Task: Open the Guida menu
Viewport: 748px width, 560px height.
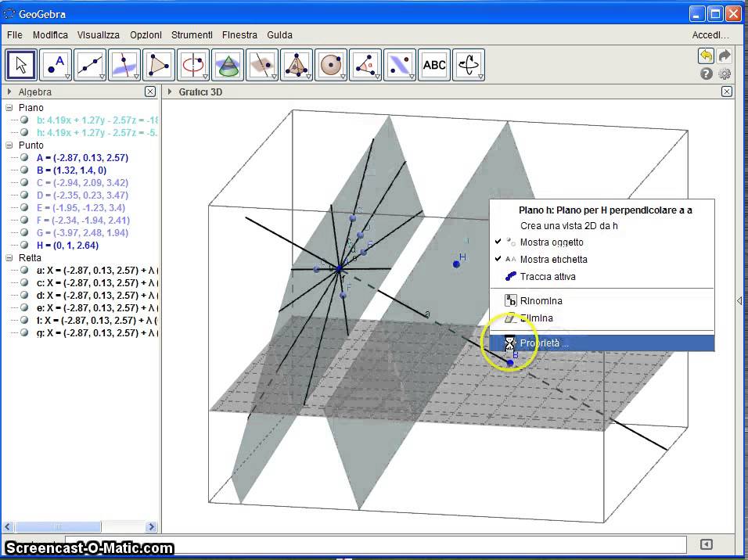Action: pos(279,35)
